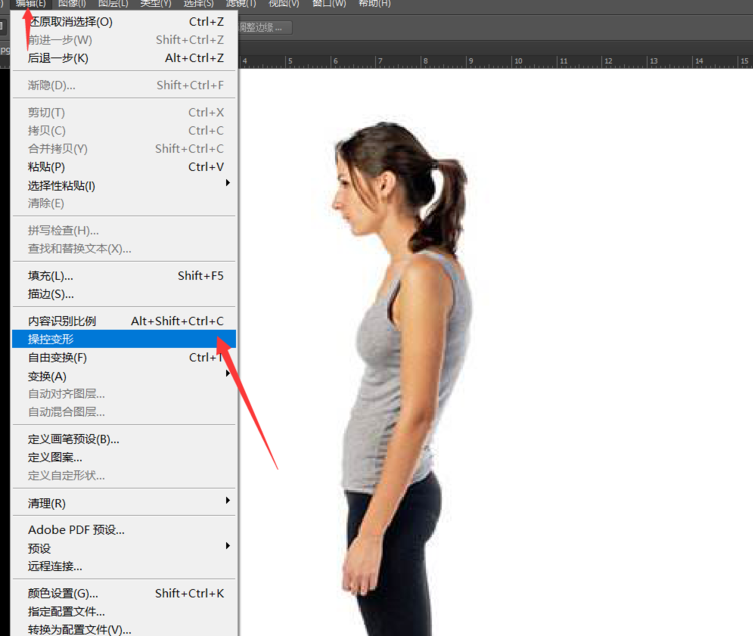
Task: Open Define Brush Preset (定义画笔预设)
Action: (73, 439)
